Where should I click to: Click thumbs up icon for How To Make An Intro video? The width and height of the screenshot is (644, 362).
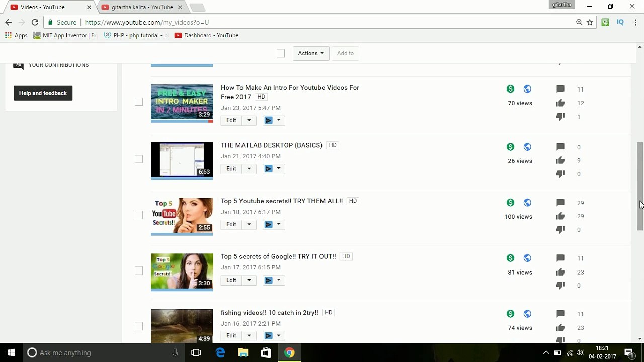[x=560, y=103]
